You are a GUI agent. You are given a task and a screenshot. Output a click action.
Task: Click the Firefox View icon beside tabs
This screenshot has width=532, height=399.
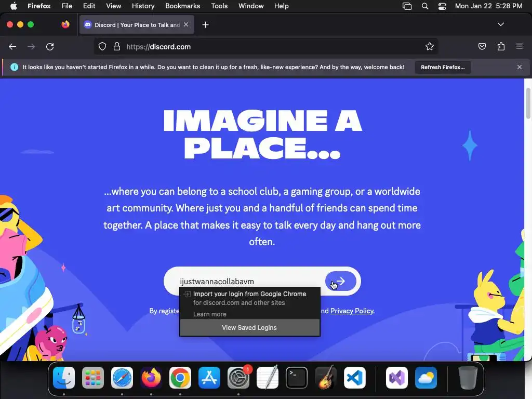pyautogui.click(x=65, y=24)
